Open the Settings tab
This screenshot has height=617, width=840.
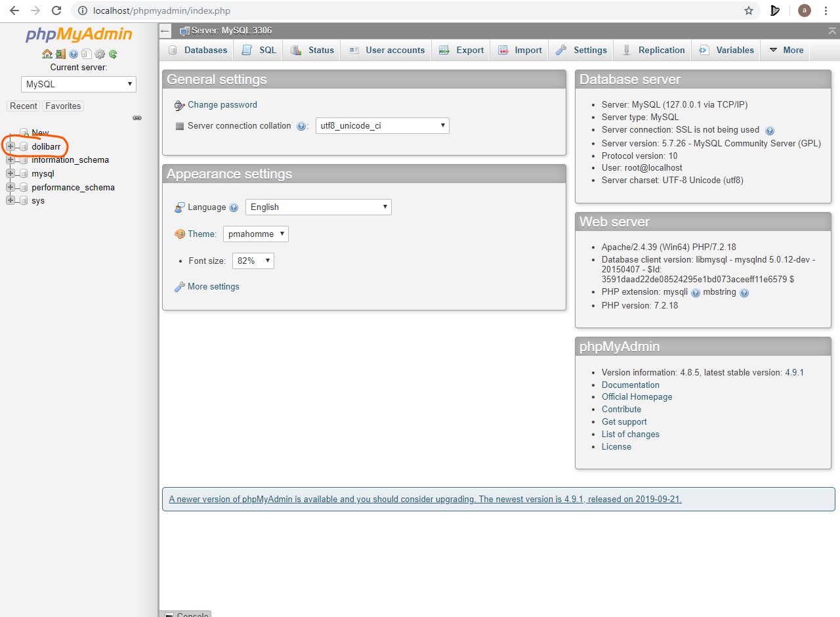point(581,50)
